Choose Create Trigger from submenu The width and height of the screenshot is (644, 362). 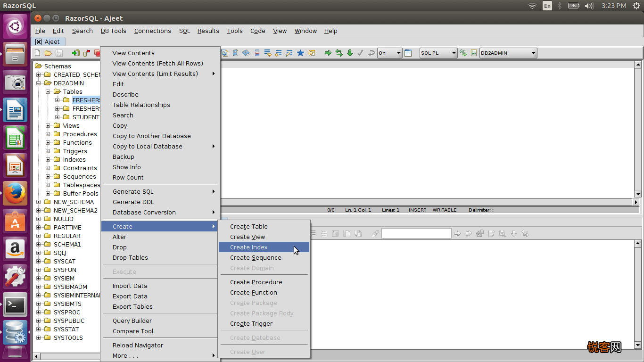click(x=264, y=324)
